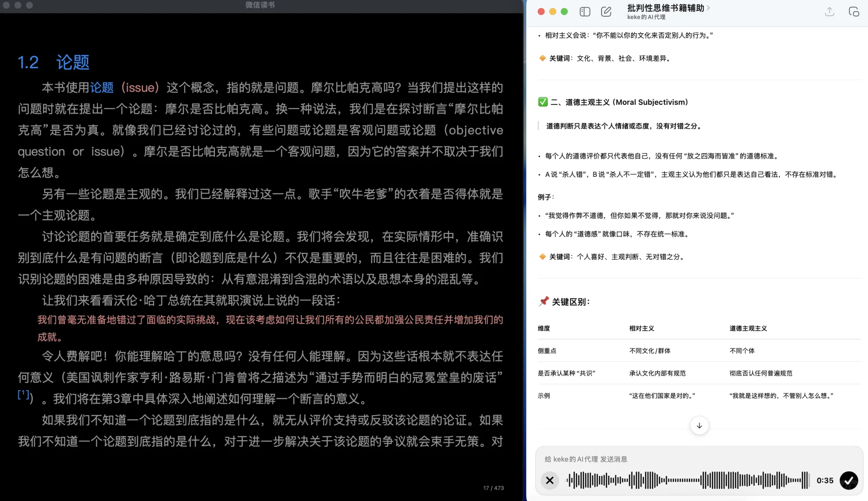Click table cell 不同文化/群体

point(649,351)
